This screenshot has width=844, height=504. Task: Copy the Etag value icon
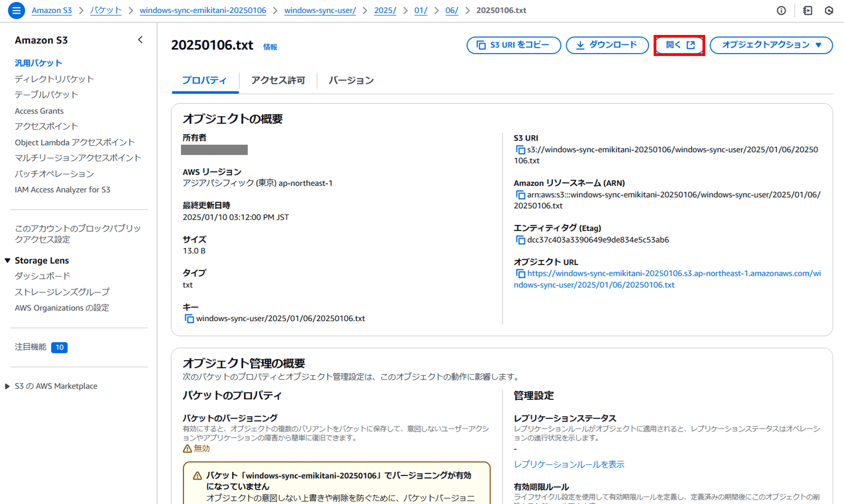(520, 240)
